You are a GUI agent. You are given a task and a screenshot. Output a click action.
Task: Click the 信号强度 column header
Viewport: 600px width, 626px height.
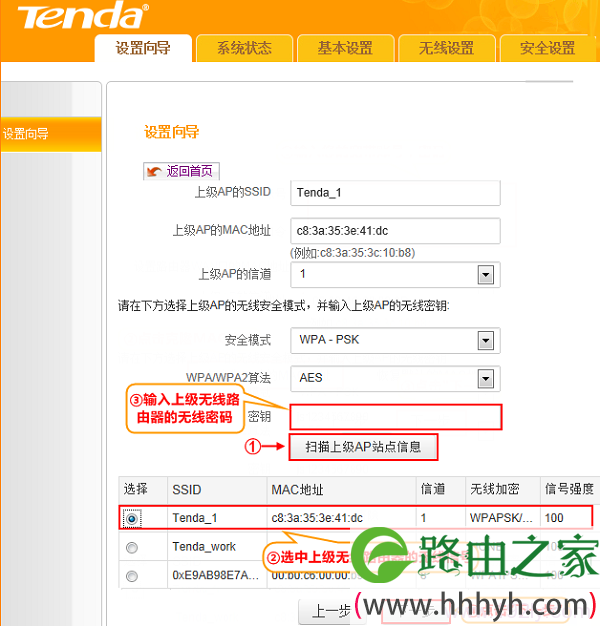pos(570,489)
